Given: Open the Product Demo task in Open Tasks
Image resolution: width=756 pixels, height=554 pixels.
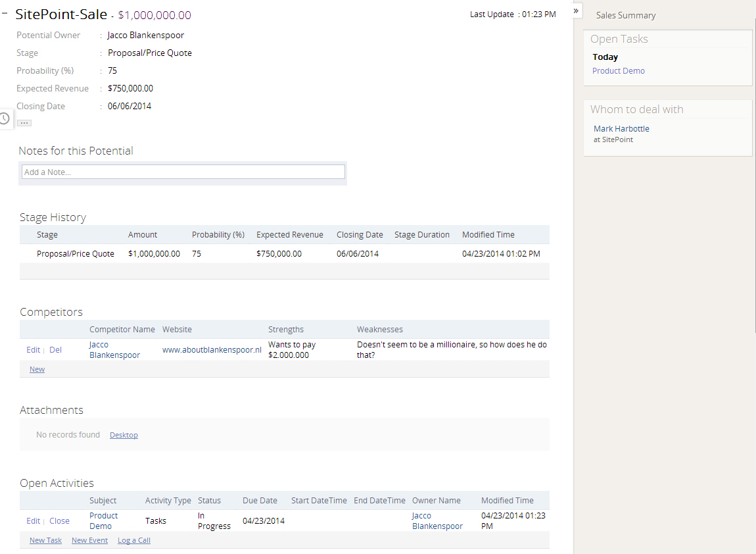Looking at the screenshot, I should (618, 71).
